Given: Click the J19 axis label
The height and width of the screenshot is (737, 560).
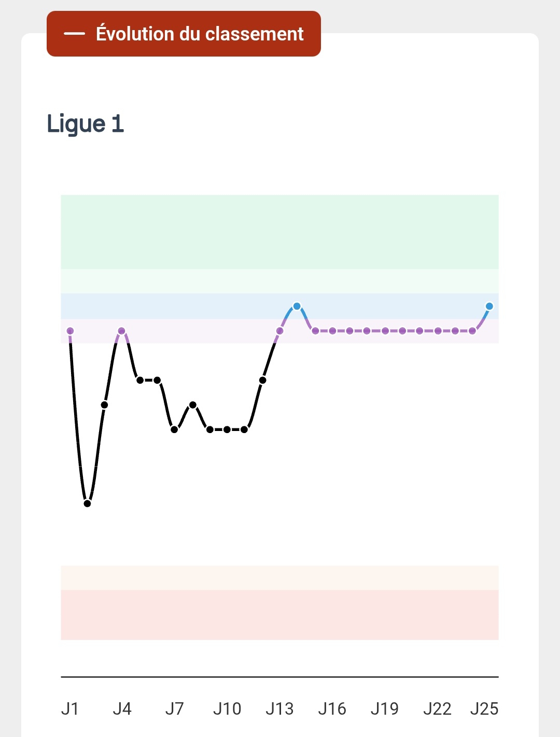Looking at the screenshot, I should 385,708.
